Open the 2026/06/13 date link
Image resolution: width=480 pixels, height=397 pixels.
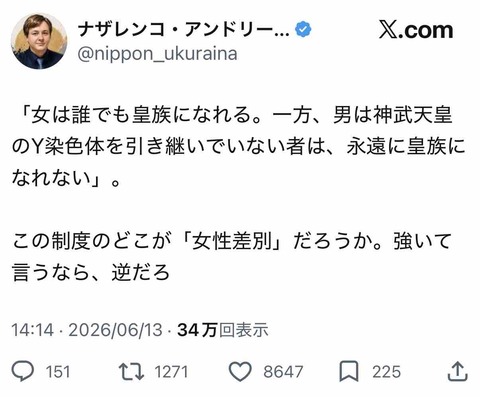[x=115, y=330]
